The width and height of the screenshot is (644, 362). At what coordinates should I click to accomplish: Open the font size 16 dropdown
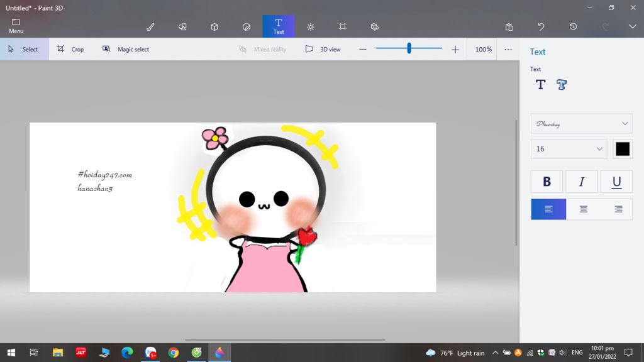tap(569, 149)
